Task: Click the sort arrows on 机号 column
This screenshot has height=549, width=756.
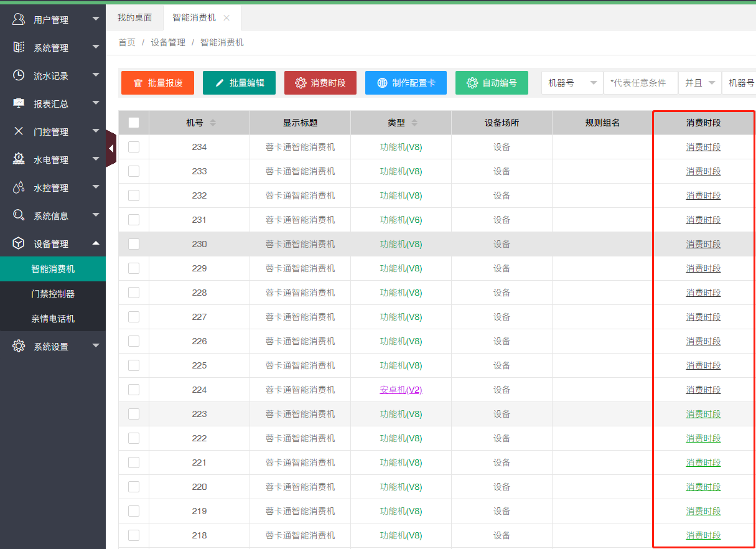Action: [x=213, y=123]
